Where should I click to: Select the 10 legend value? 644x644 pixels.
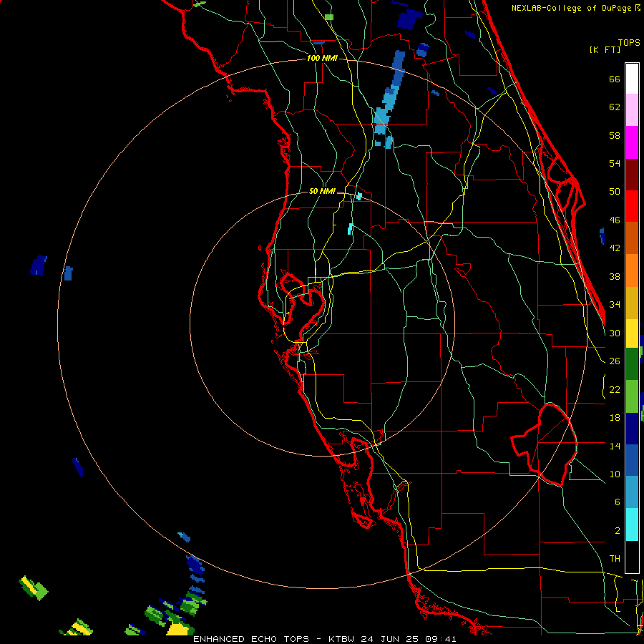pos(615,474)
